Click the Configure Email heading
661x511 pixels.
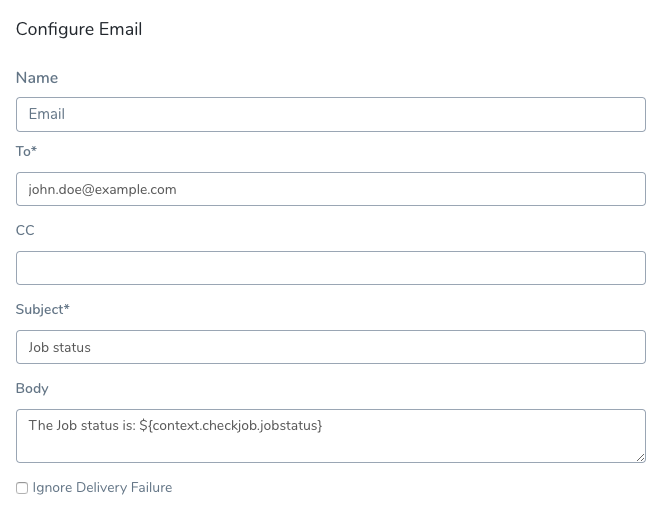point(79,29)
